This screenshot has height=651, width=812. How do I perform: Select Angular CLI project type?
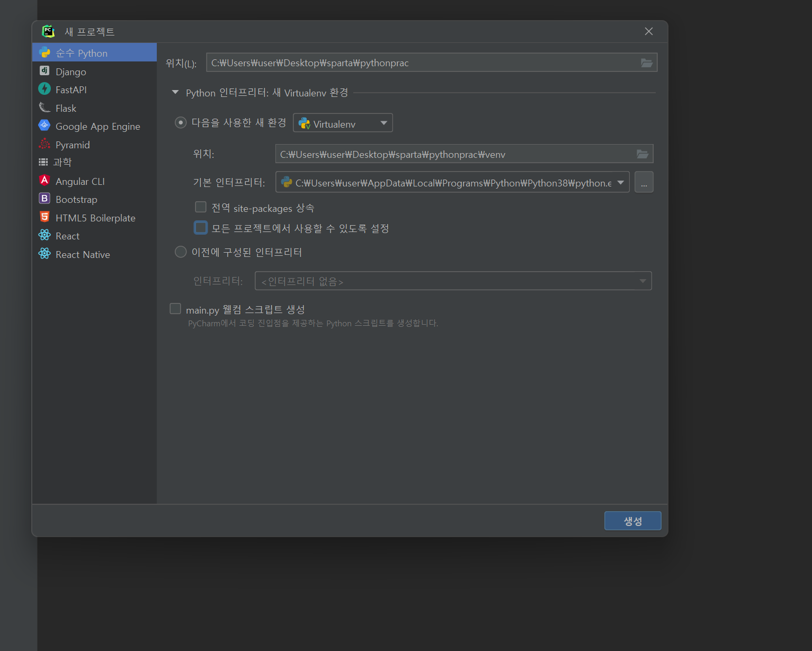tap(95, 181)
